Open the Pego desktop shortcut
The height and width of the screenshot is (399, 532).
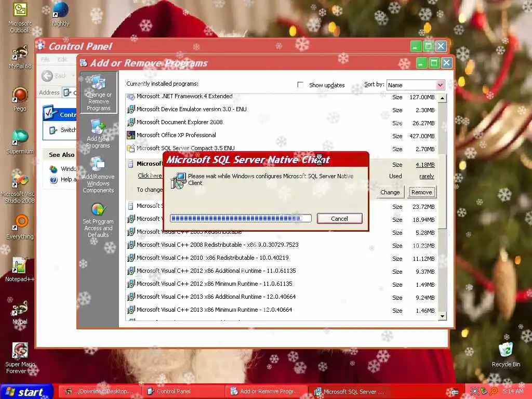coord(20,99)
